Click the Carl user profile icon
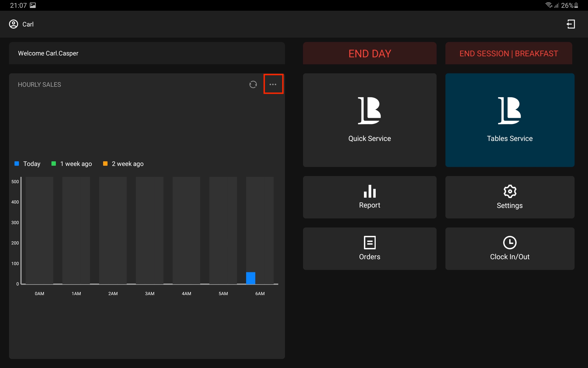This screenshot has width=588, height=368. tap(14, 24)
